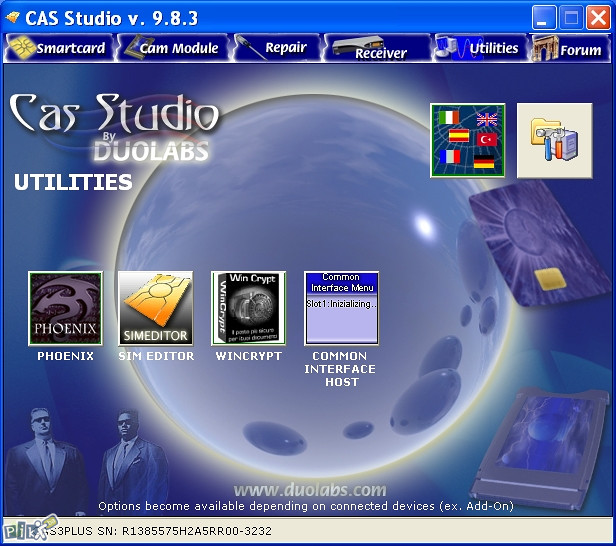
Task: Go to the Utilities tab
Action: 480,48
